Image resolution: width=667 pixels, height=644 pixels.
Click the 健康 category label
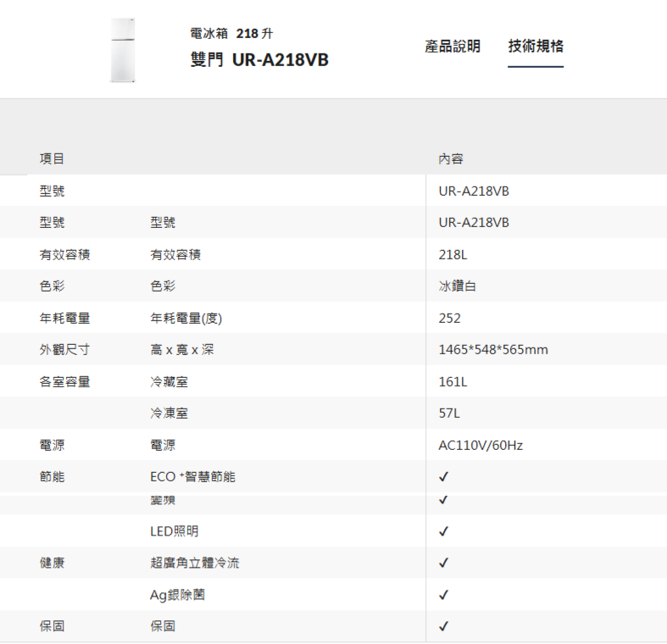[x=53, y=563]
